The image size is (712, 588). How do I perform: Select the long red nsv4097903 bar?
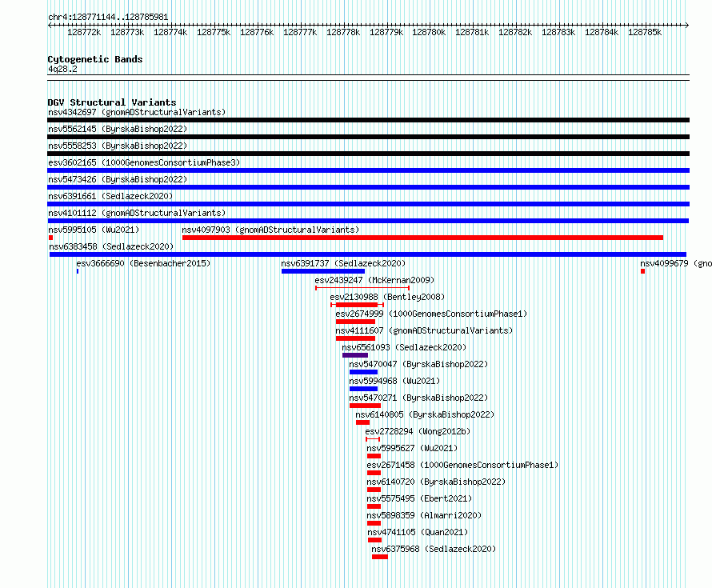pyautogui.click(x=422, y=238)
